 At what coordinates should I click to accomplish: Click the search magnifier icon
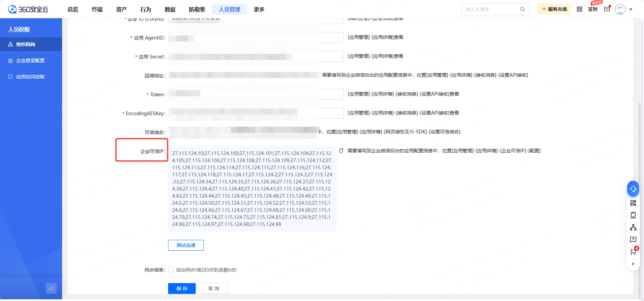tap(522, 9)
